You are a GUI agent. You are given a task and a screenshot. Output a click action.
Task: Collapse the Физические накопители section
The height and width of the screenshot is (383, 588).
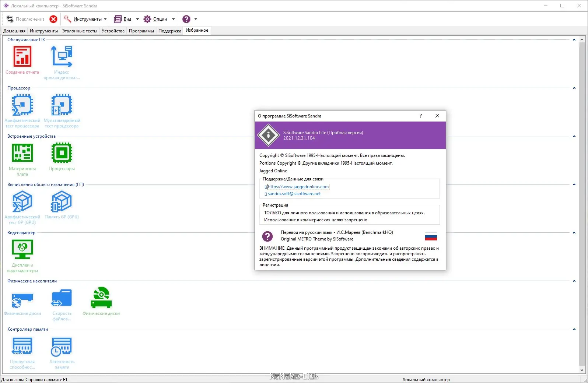574,281
